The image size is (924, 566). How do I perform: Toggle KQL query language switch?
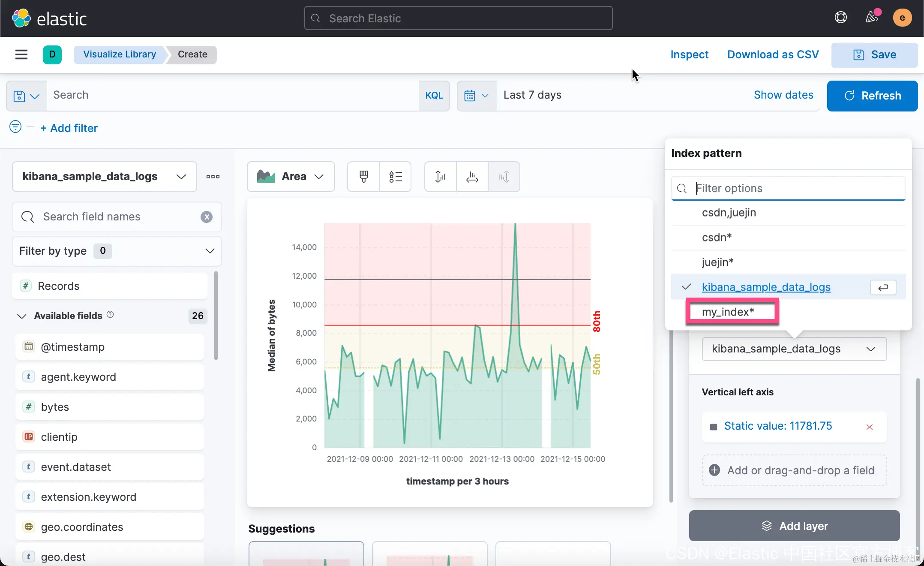click(x=434, y=96)
